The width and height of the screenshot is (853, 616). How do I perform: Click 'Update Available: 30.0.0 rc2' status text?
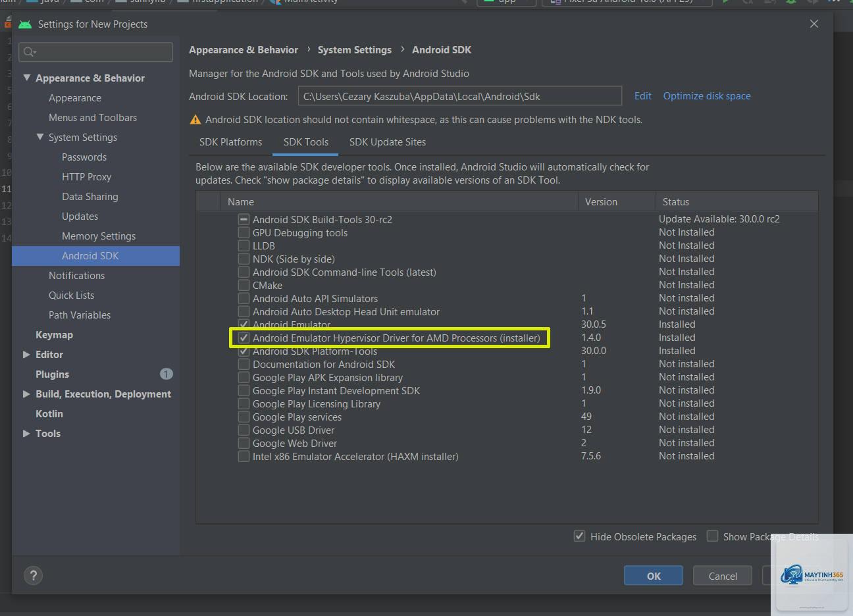coord(719,219)
